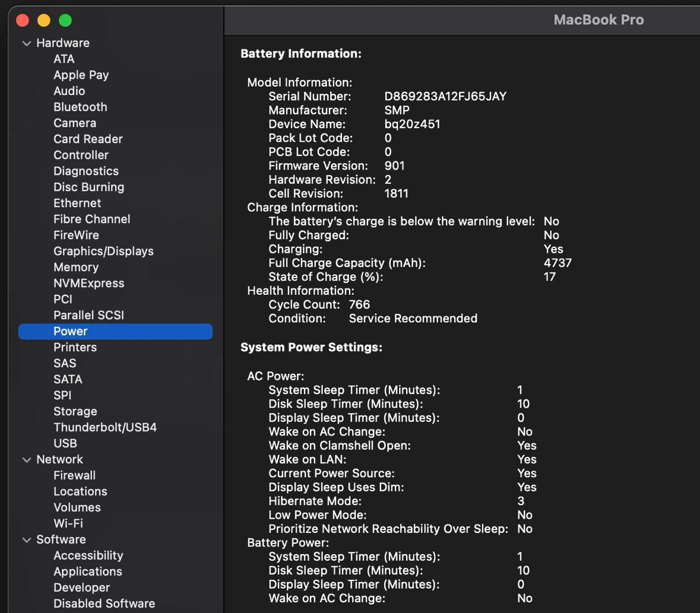Screen dimensions: 700x613
Task: Select NVMExpress in the sidebar
Action: tap(89, 283)
